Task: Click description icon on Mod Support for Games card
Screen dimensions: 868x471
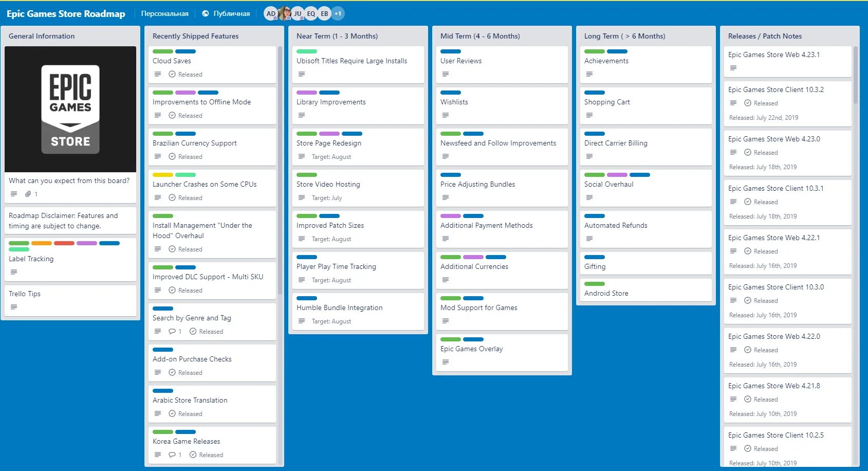Action: coord(446,321)
